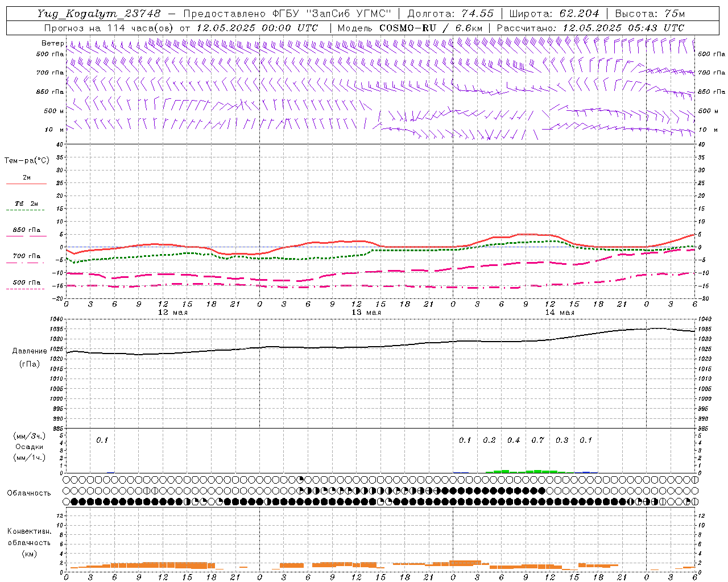Click the Широта: 62.204 value
Image resolution: width=728 pixels, height=582 pixels.
click(x=554, y=14)
